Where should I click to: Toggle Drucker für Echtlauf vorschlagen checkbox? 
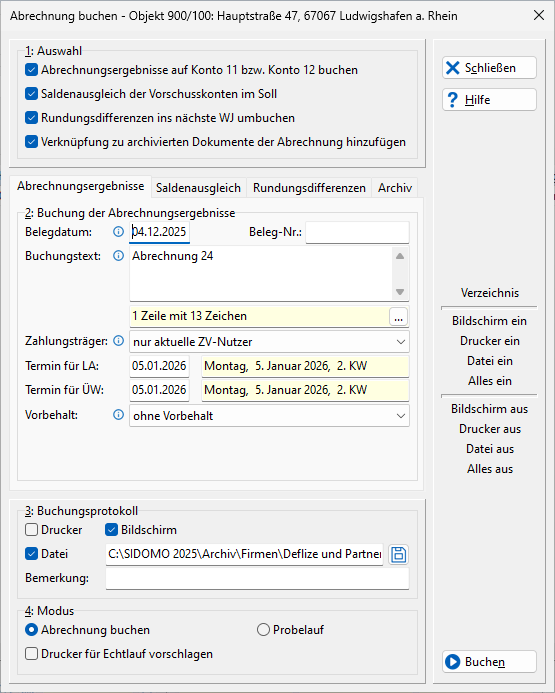[31, 654]
